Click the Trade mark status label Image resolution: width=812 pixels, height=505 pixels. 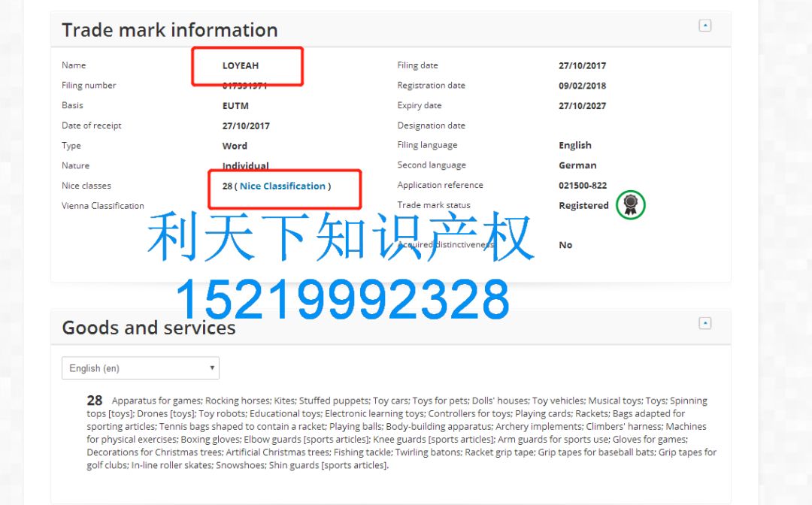(434, 205)
